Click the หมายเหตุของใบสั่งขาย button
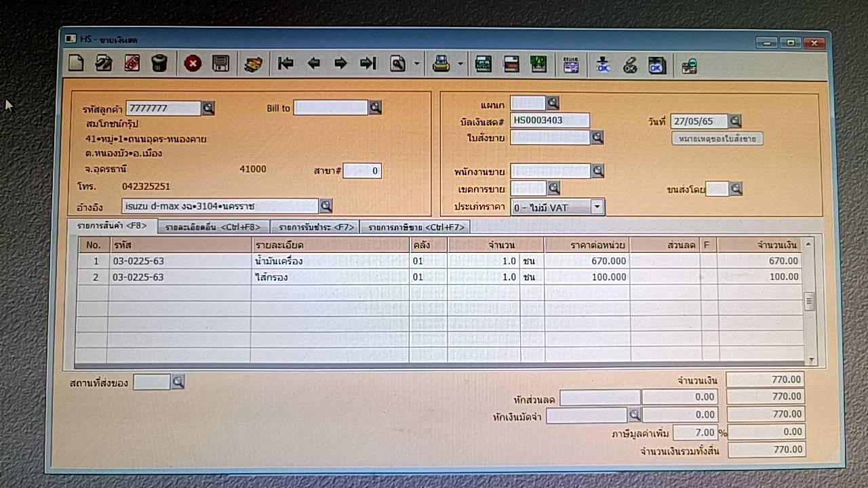Viewport: 868px width, 488px height. 717,138
